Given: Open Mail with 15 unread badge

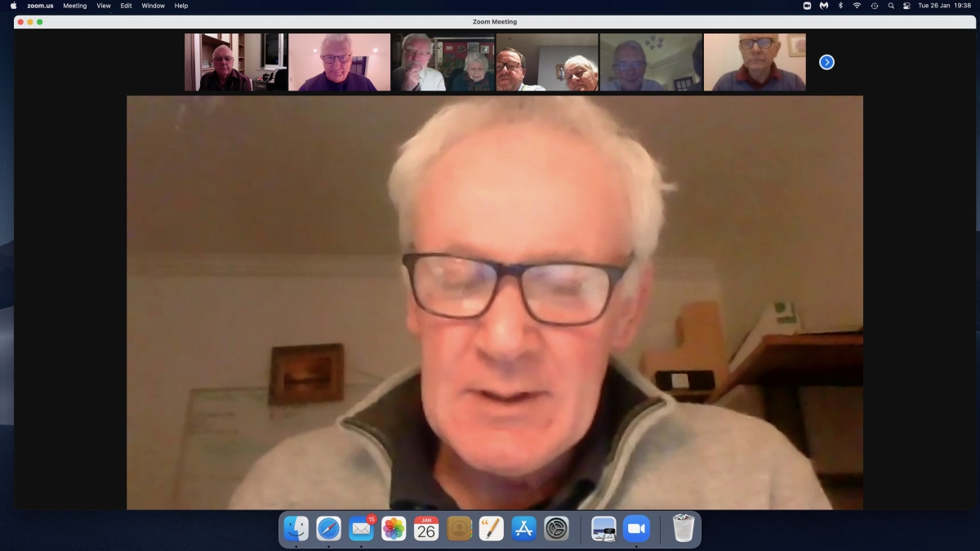Looking at the screenshot, I should [x=361, y=529].
